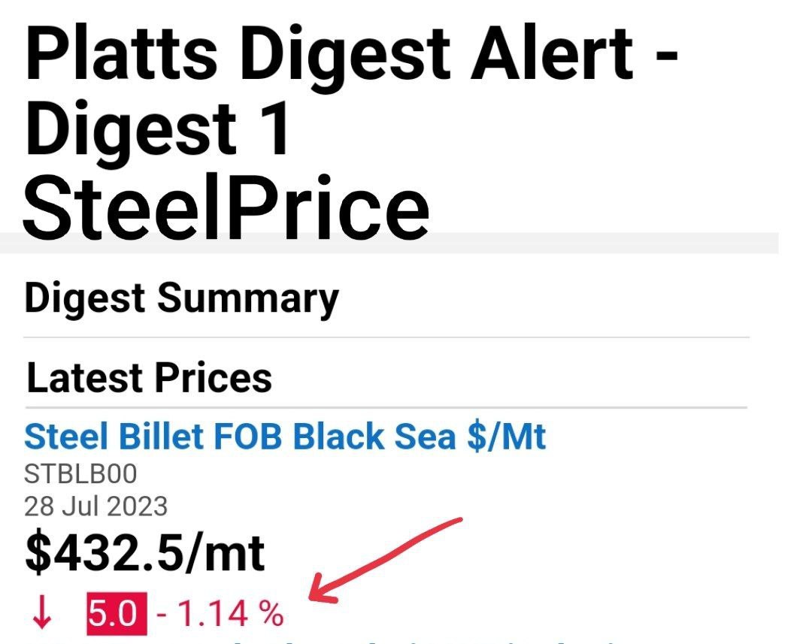Click the separator line under Digest Summary

tap(387, 337)
